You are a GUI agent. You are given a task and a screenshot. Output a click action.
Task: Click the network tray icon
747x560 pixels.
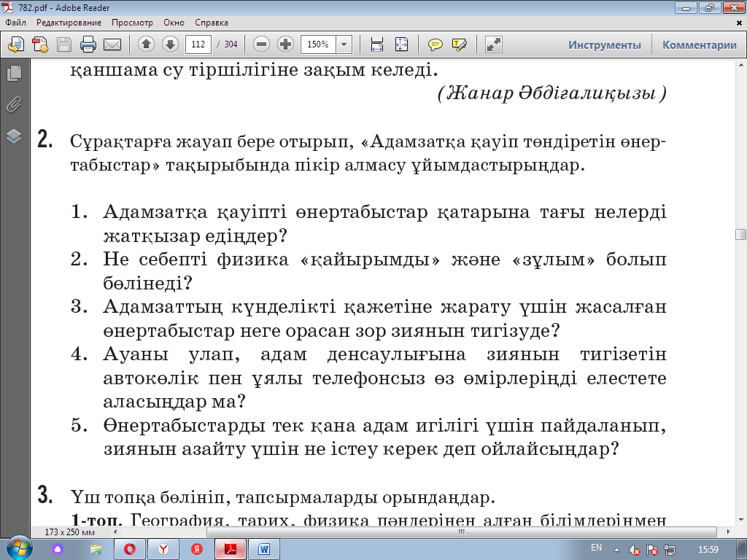[670, 550]
